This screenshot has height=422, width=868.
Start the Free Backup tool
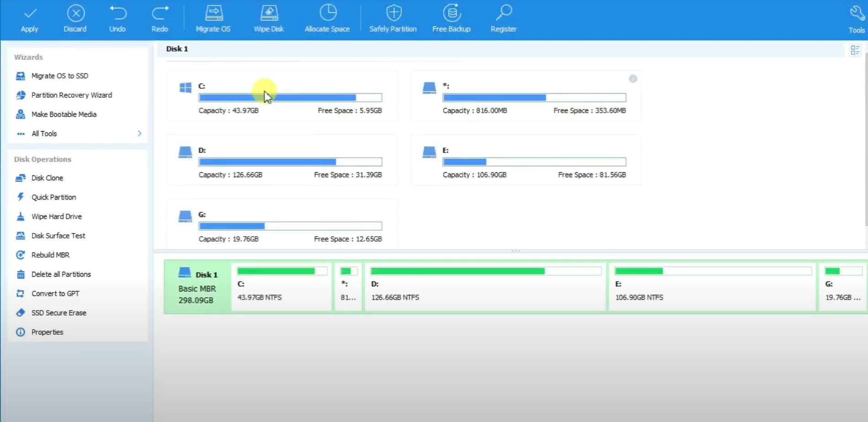point(451,18)
